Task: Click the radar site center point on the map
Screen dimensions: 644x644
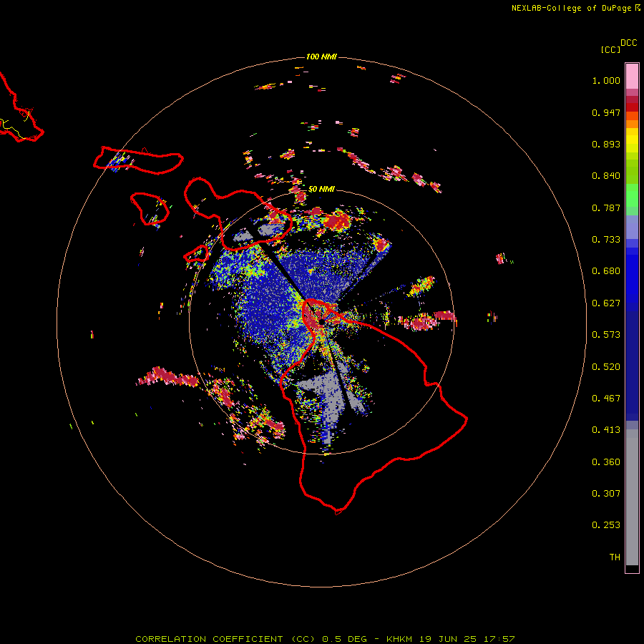Action: pyautogui.click(x=321, y=323)
